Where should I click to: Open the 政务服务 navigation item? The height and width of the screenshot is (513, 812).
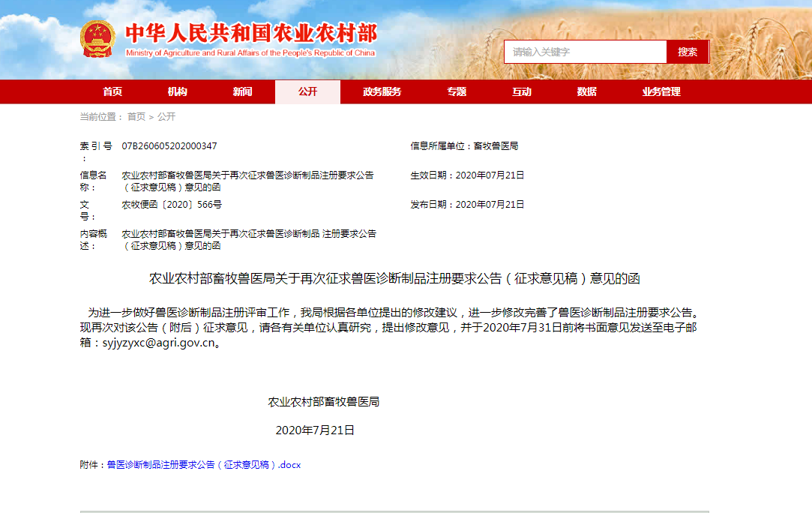pos(382,91)
